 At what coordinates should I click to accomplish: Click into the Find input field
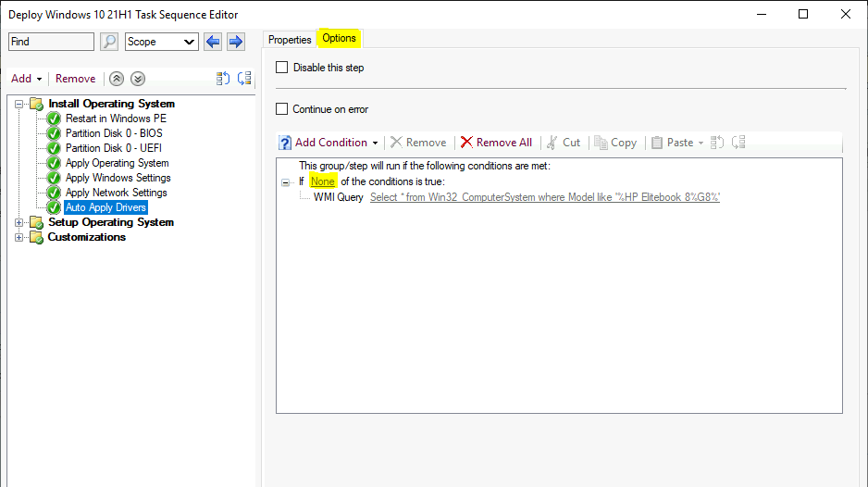(x=51, y=42)
